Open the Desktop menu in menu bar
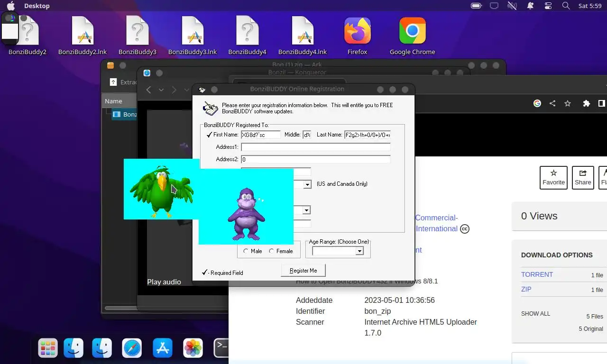 [x=37, y=6]
